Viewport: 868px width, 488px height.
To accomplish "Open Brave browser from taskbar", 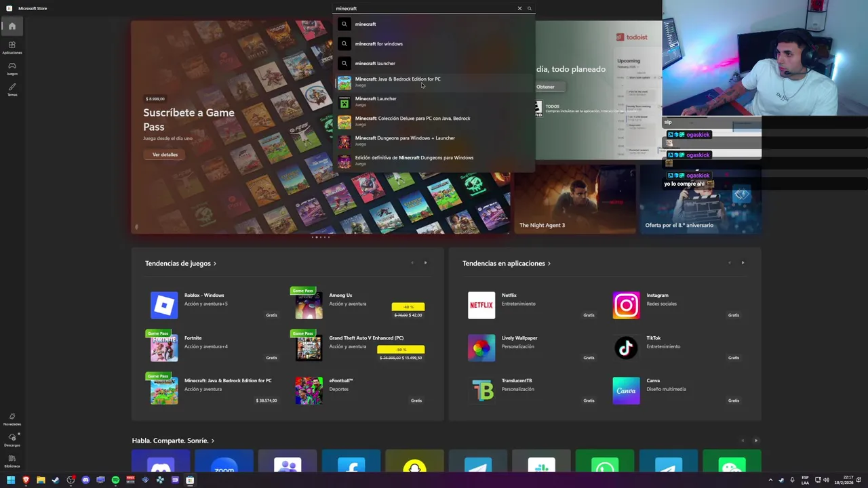I will point(26,480).
